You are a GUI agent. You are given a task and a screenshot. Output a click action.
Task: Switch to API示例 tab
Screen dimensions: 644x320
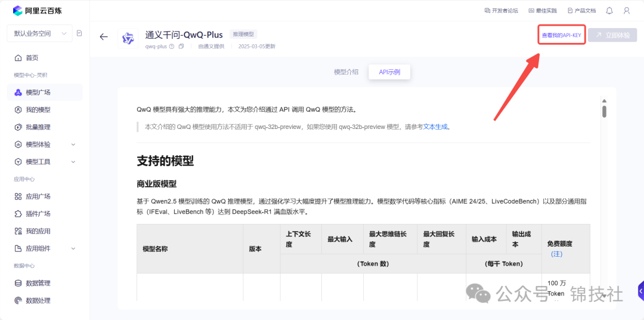coord(389,72)
